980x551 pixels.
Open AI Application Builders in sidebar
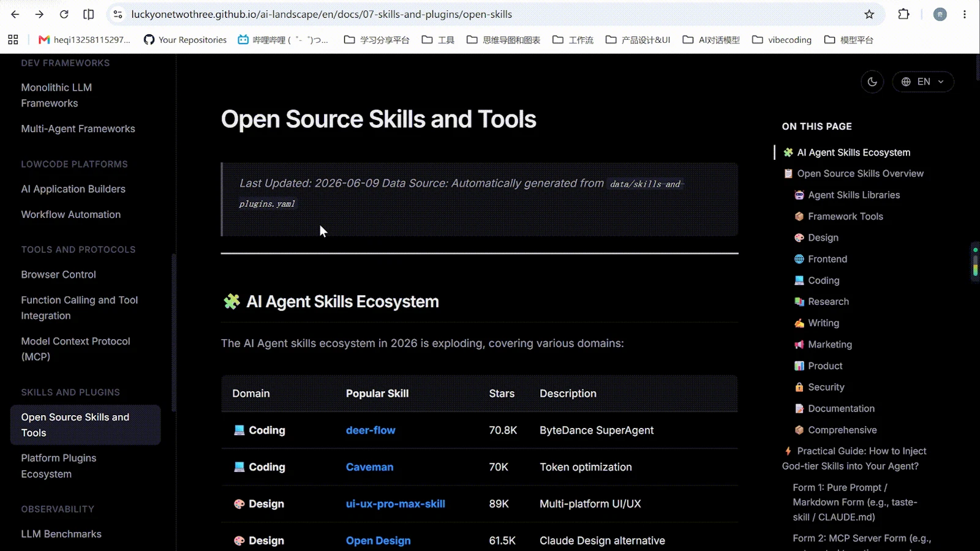pyautogui.click(x=73, y=189)
